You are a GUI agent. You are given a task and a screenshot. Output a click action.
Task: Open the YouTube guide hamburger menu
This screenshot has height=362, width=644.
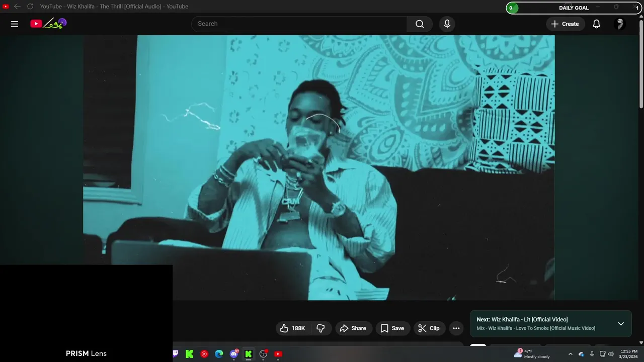pyautogui.click(x=15, y=24)
